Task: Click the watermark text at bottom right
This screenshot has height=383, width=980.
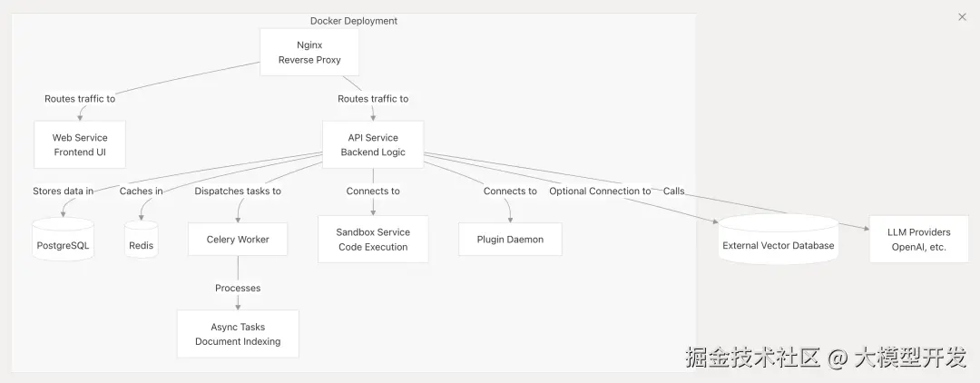Action: click(826, 357)
